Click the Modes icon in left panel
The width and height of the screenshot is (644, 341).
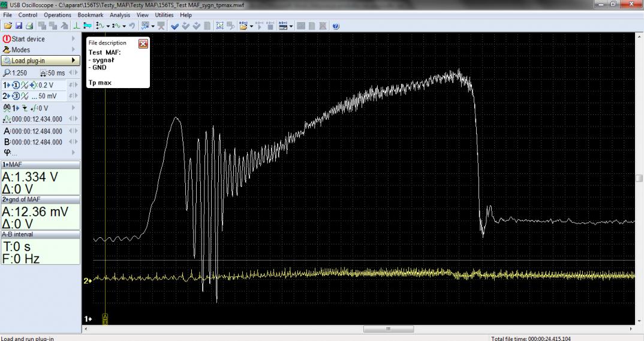(x=7, y=50)
